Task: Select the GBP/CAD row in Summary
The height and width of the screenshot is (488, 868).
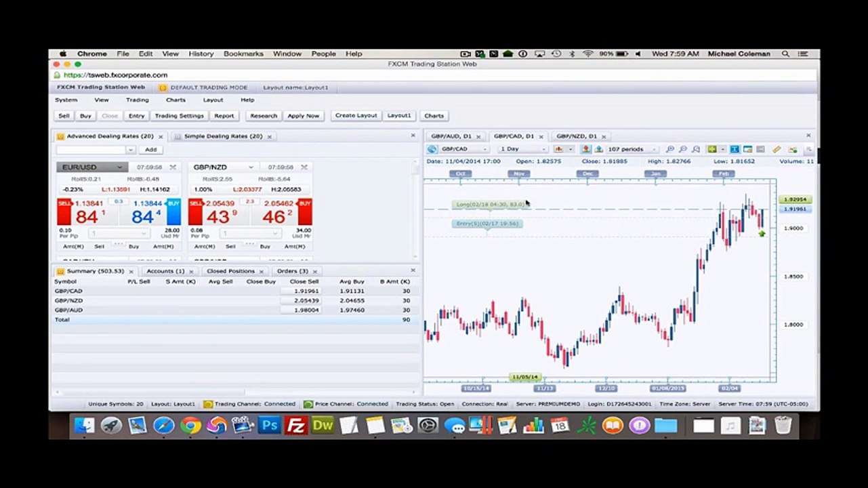Action: pyautogui.click(x=234, y=291)
